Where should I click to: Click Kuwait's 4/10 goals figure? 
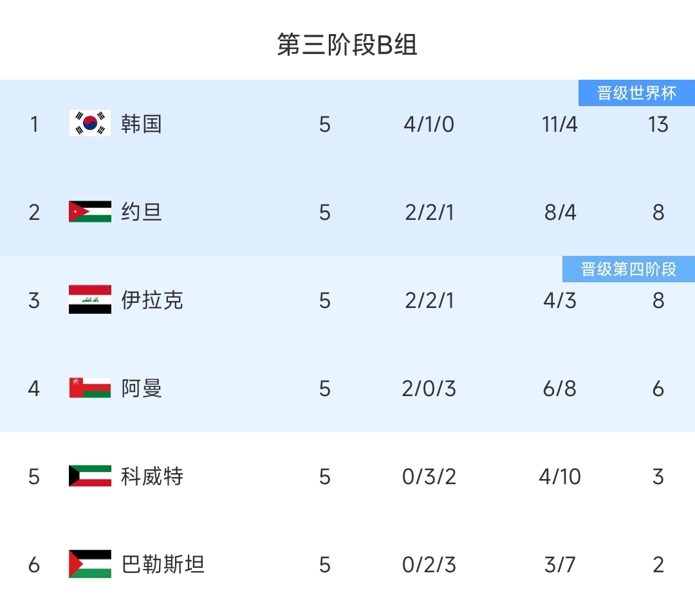[559, 476]
